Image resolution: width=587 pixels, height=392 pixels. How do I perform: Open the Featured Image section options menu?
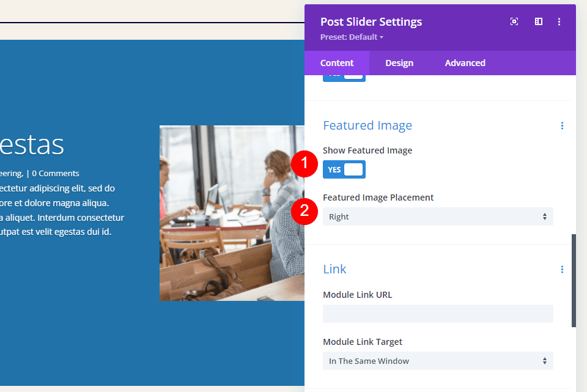562,125
